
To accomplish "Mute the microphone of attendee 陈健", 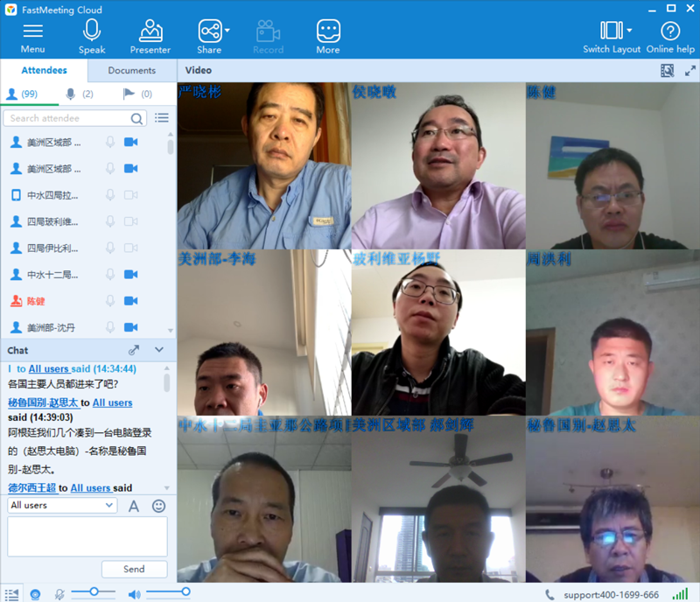I will 109,300.
